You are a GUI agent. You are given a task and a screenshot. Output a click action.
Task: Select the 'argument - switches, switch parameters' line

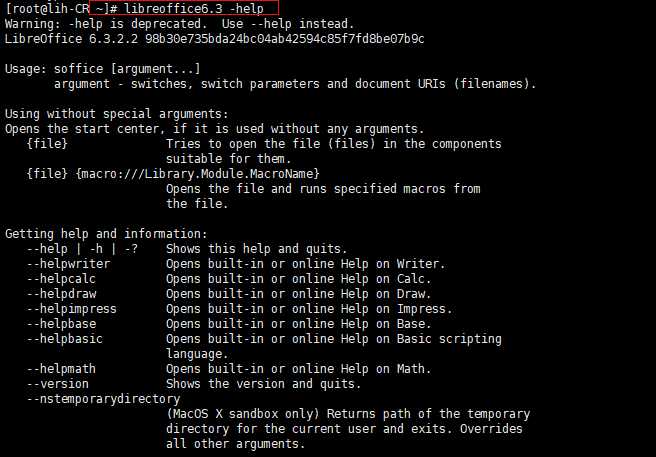(x=295, y=84)
